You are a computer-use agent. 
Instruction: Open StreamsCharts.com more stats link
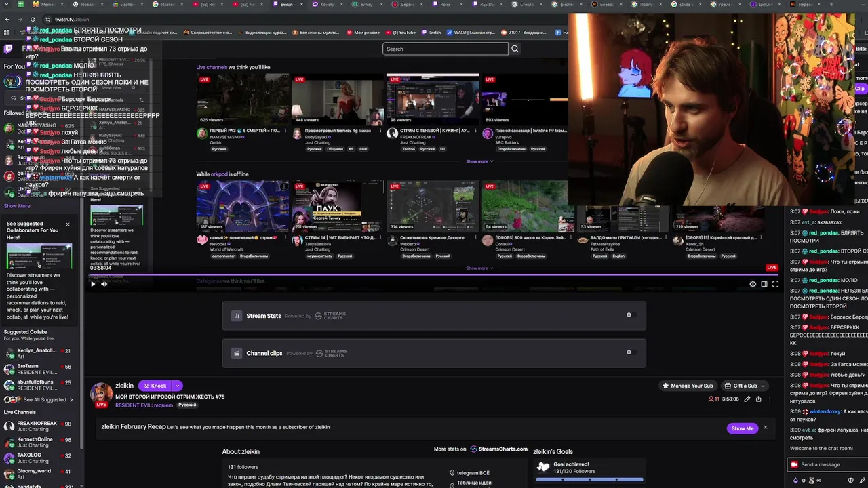tap(498, 449)
